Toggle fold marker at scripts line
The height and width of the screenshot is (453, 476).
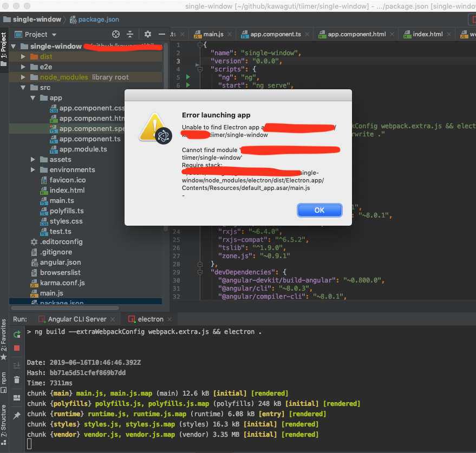[200, 69]
